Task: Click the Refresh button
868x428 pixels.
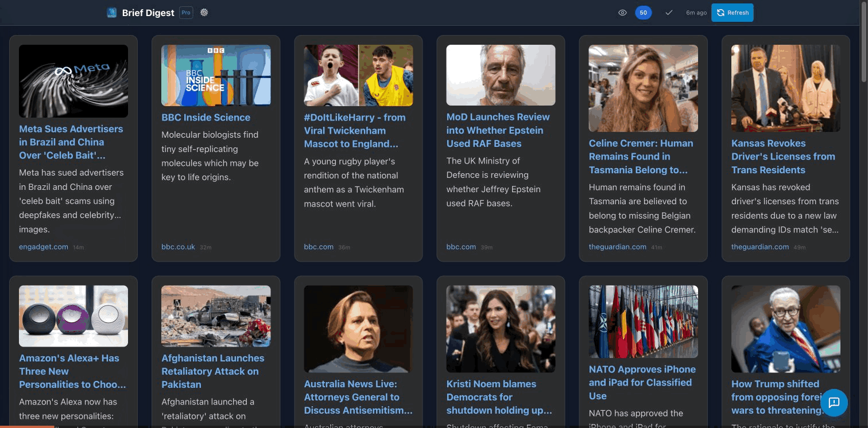Action: tap(732, 13)
